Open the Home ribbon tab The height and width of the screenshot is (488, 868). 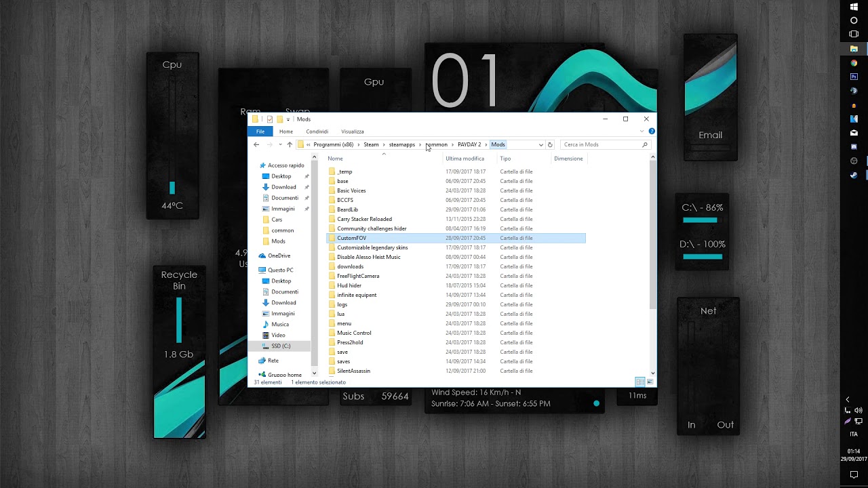(x=286, y=131)
